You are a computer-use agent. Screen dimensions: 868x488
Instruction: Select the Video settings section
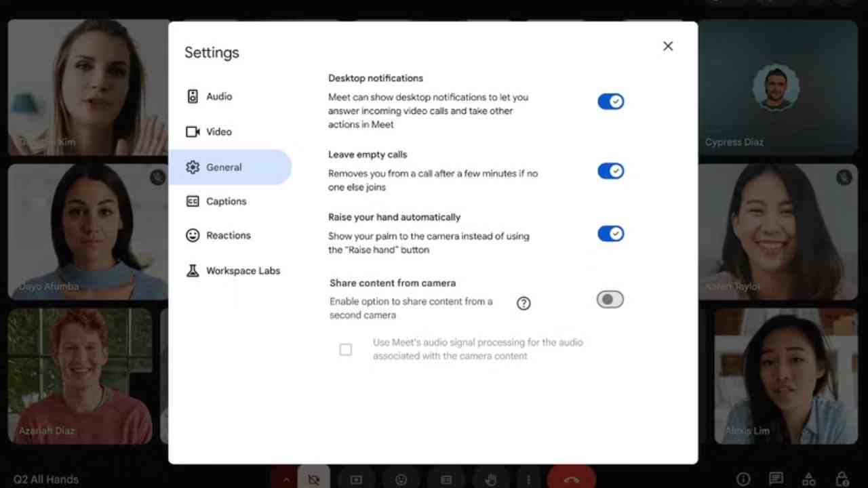(x=218, y=131)
